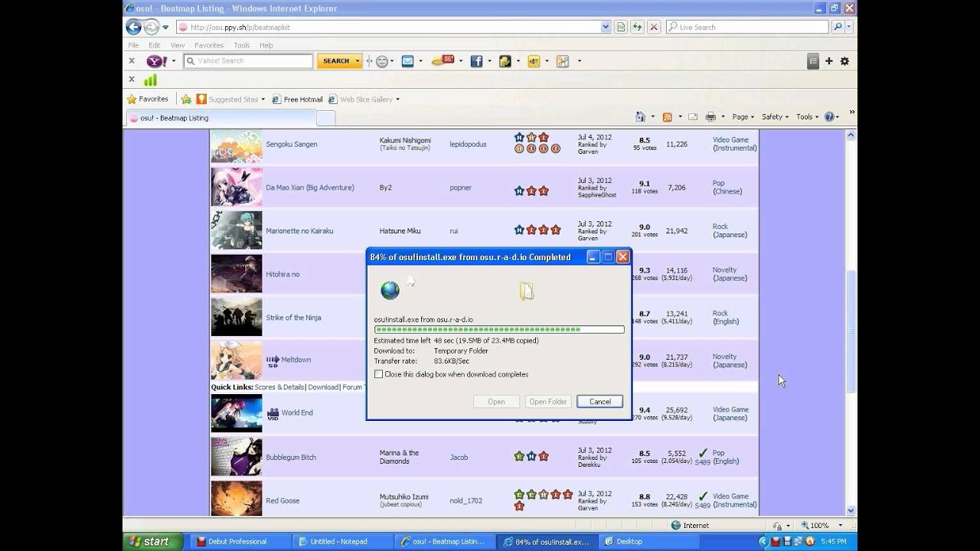Screen dimensions: 980x551
Task: Click the Home icon in command bar
Action: (x=640, y=117)
